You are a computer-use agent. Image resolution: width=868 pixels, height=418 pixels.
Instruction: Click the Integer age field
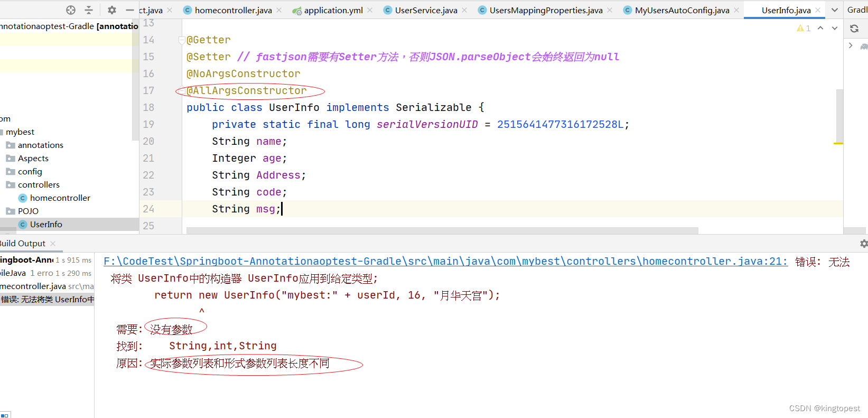click(249, 159)
